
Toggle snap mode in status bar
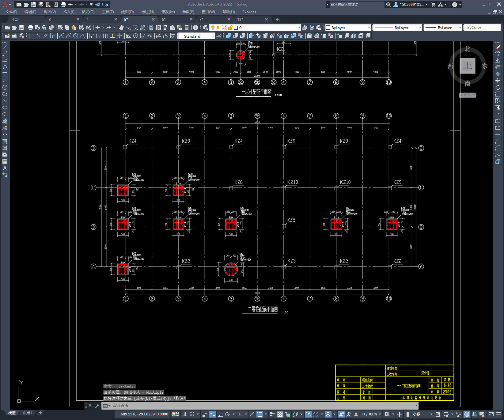tap(192, 414)
